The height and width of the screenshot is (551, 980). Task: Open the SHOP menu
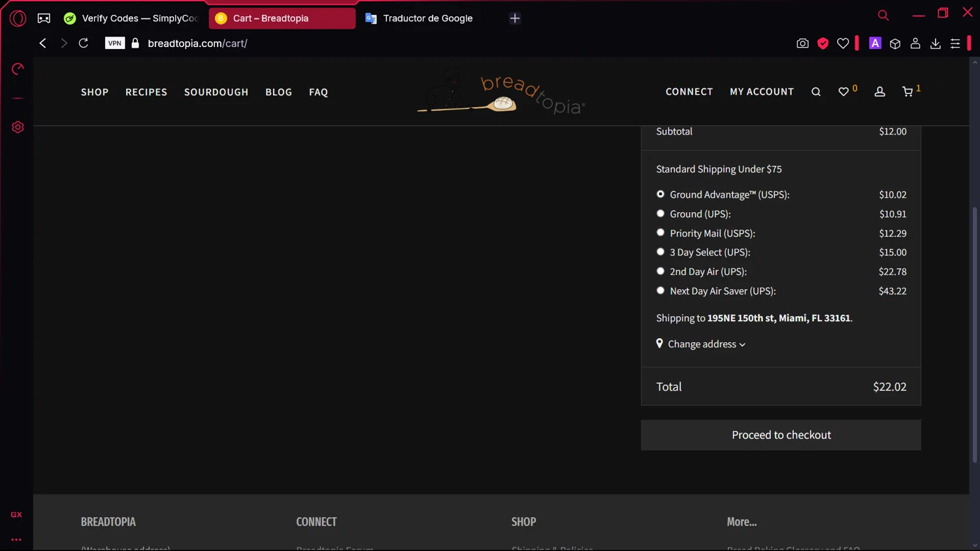[x=95, y=92]
